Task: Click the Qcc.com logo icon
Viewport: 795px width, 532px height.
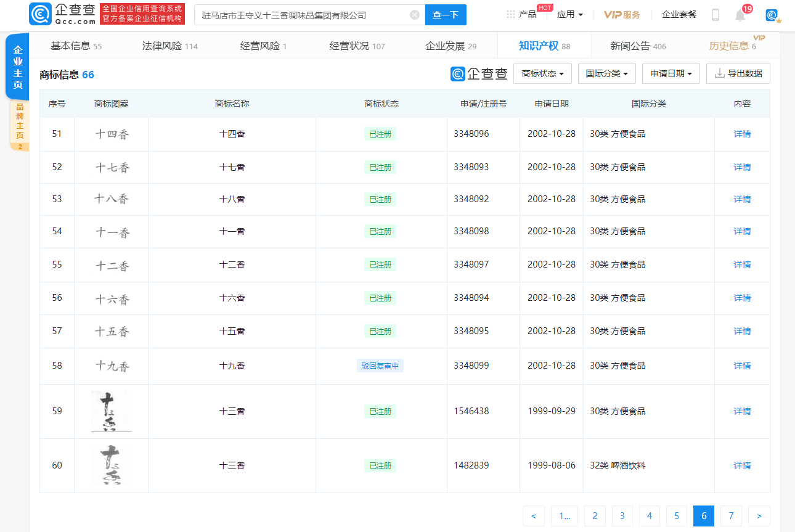Action: (40, 14)
